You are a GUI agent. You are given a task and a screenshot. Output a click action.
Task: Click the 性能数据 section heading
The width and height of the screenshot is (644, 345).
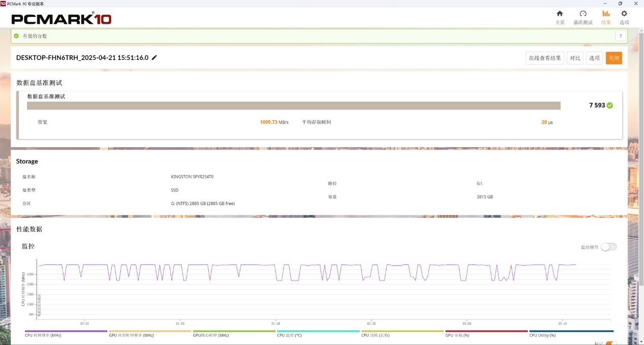point(29,229)
